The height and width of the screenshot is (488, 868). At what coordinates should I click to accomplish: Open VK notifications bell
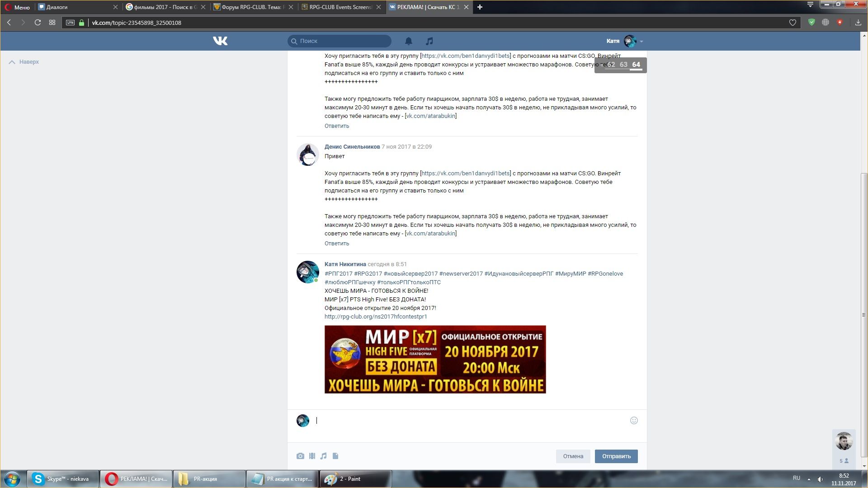[x=408, y=41]
